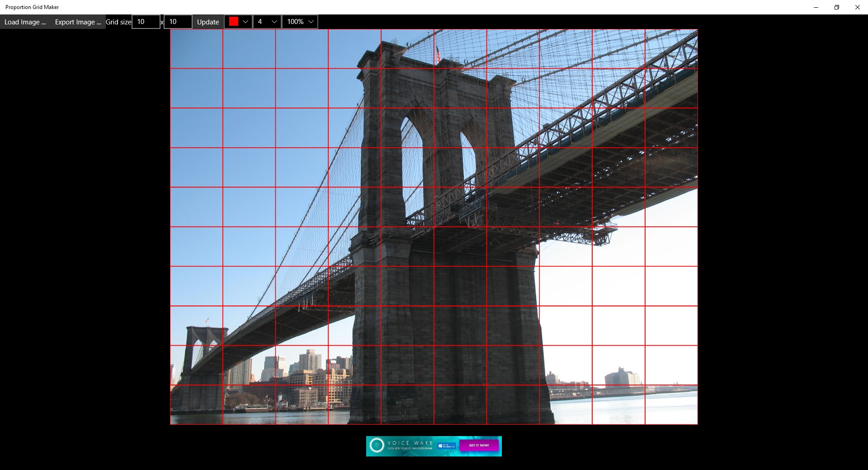The image size is (868, 470).
Task: Click the chevron on the zoom selector
Action: point(311,21)
